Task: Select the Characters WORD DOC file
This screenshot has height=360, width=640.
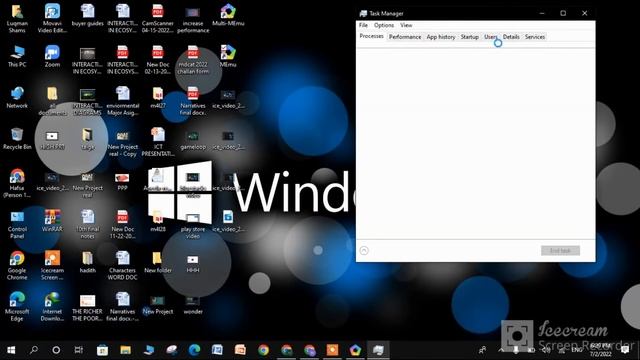Action: tap(122, 266)
